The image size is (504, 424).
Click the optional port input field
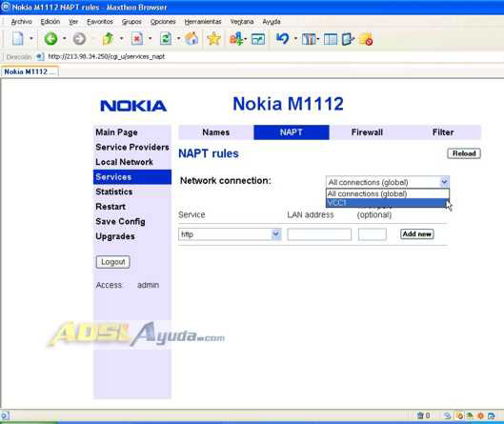pyautogui.click(x=373, y=234)
